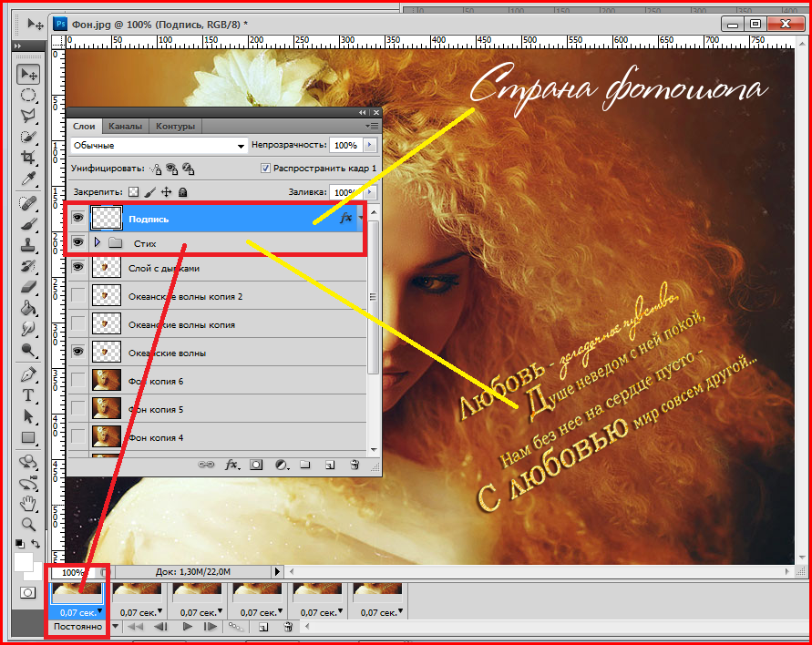
Task: Expand the Стих group triangle
Action: tap(97, 242)
